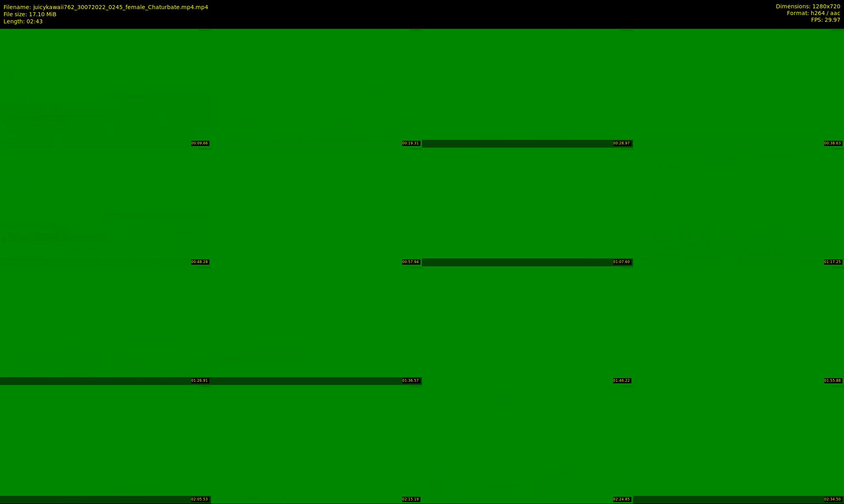Image resolution: width=844 pixels, height=504 pixels.
Task: Click the thumbnail frame stamped 00:38.63
Action: 738,88
